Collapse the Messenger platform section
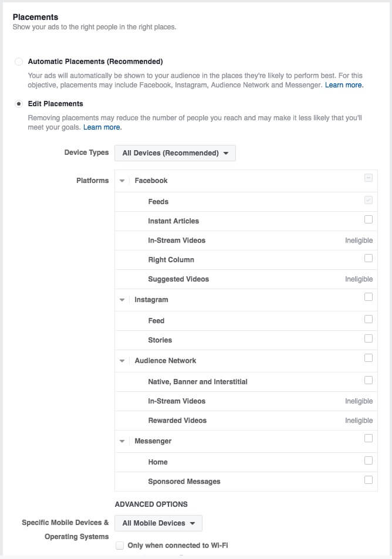392x559 pixels. 122,441
